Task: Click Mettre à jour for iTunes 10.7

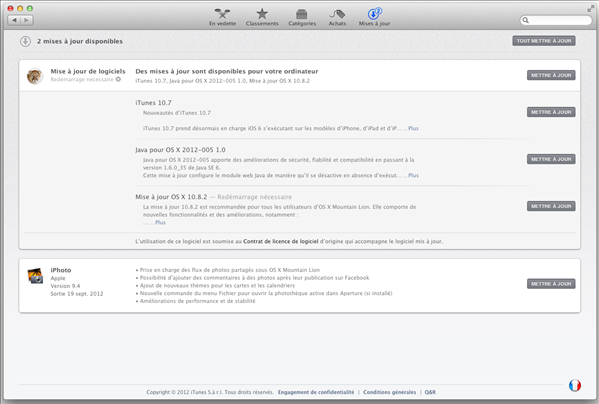Action: click(551, 112)
